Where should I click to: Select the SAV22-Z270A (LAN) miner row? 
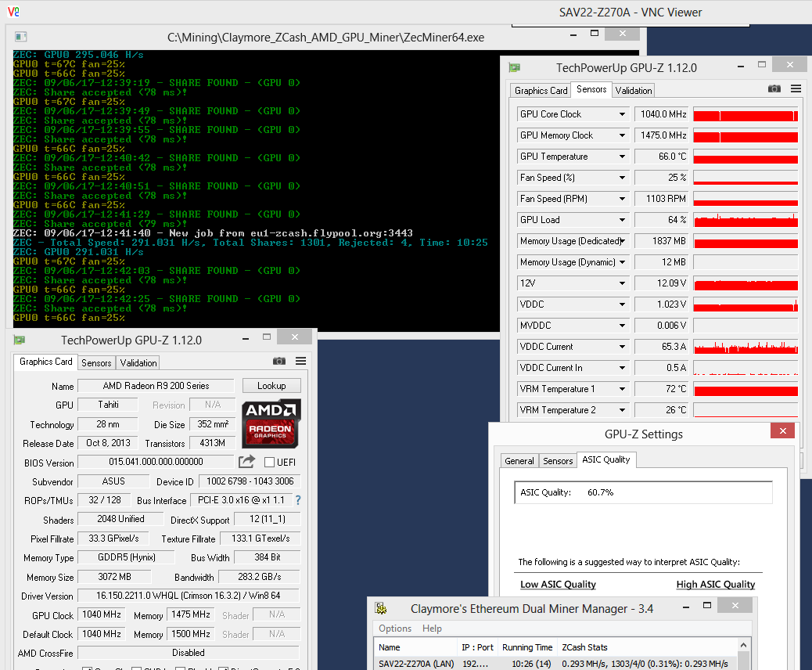pyautogui.click(x=556, y=664)
